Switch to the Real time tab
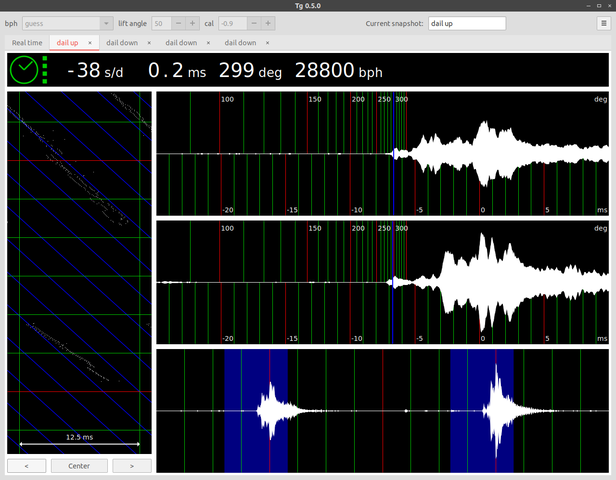The image size is (616, 480). point(27,43)
